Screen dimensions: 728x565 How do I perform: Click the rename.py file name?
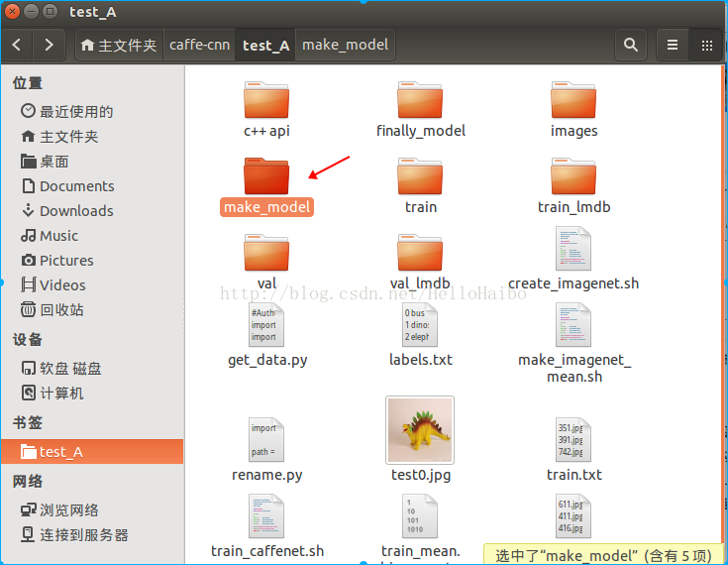(267, 475)
